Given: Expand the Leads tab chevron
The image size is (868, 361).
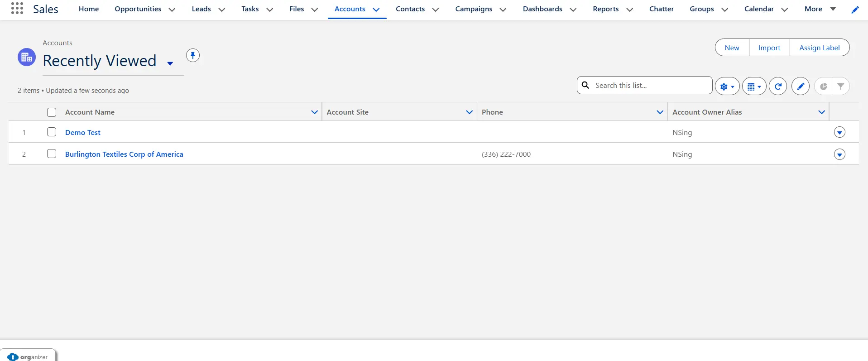Looking at the screenshot, I should (x=222, y=10).
